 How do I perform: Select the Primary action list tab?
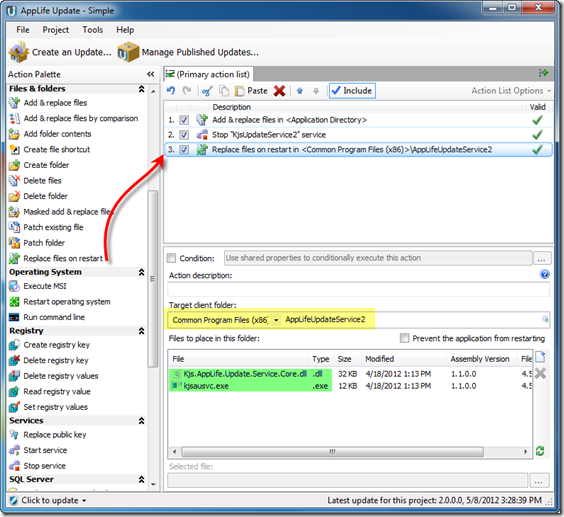pos(208,74)
